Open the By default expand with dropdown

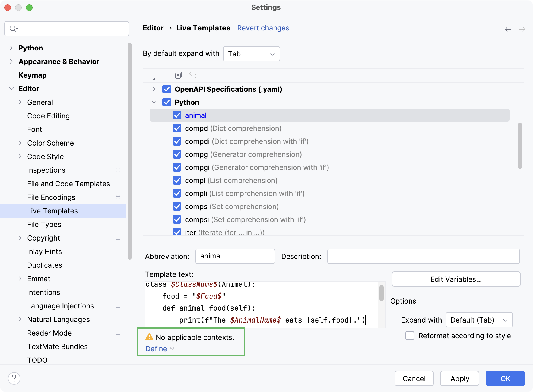251,54
